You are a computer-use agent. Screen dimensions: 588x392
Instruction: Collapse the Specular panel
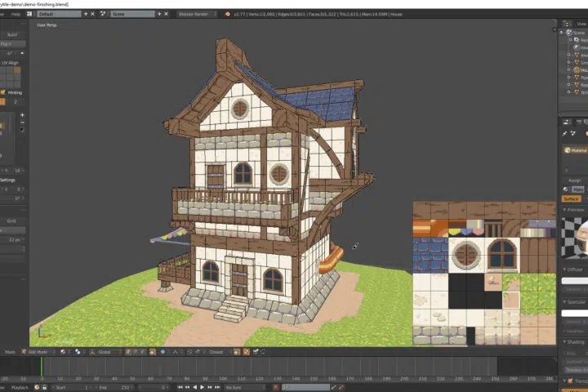tap(565, 301)
